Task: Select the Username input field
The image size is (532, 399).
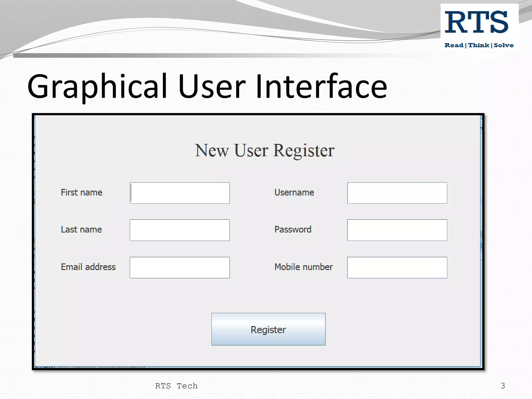Action: click(x=397, y=193)
